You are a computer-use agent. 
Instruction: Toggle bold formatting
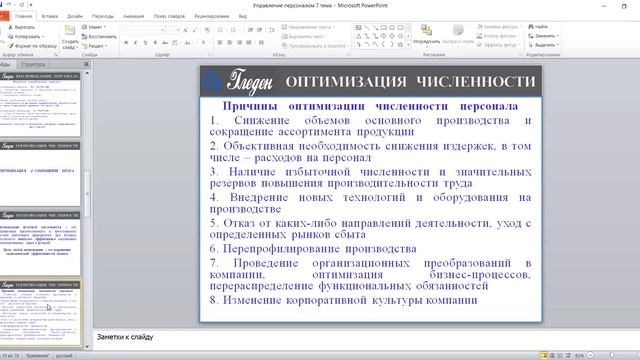pyautogui.click(x=126, y=42)
